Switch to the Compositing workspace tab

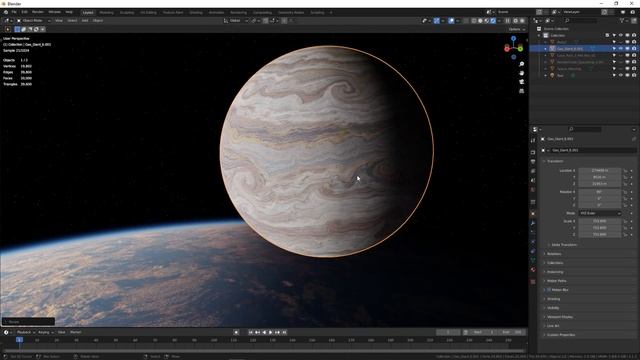tap(262, 13)
